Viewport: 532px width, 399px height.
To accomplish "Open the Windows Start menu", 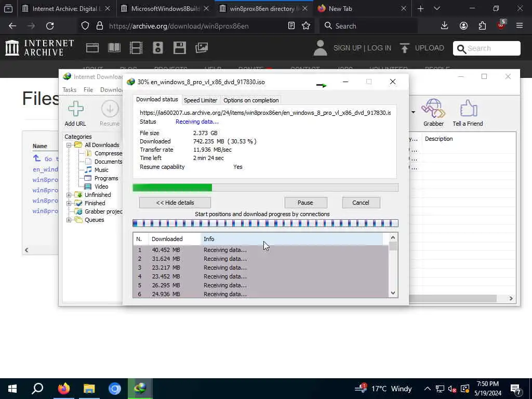I will (x=12, y=389).
